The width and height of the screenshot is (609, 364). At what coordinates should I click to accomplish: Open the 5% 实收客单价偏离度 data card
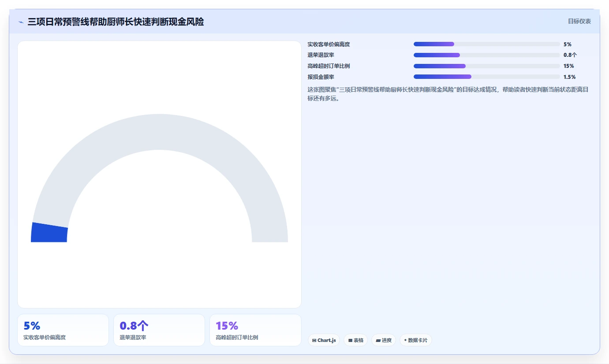coord(63,330)
